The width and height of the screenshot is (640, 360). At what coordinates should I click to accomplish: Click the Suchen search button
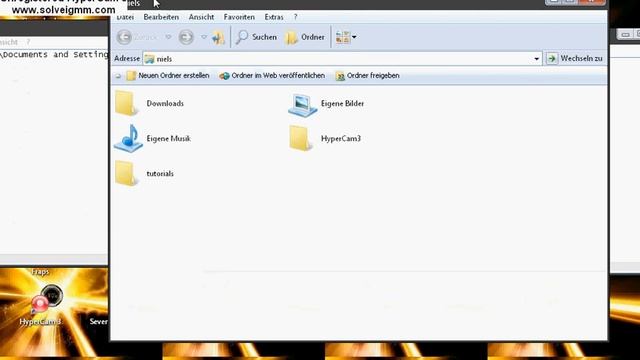coord(257,37)
